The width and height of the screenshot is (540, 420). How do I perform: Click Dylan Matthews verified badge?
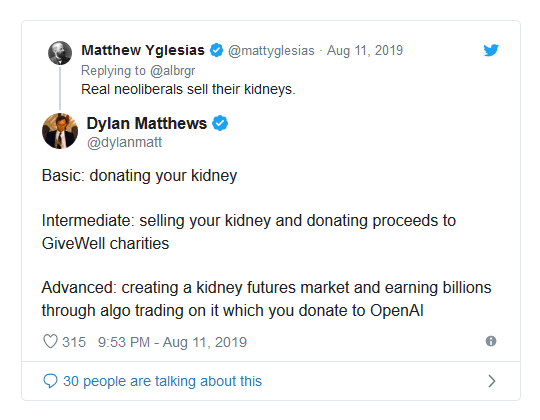coord(220,123)
